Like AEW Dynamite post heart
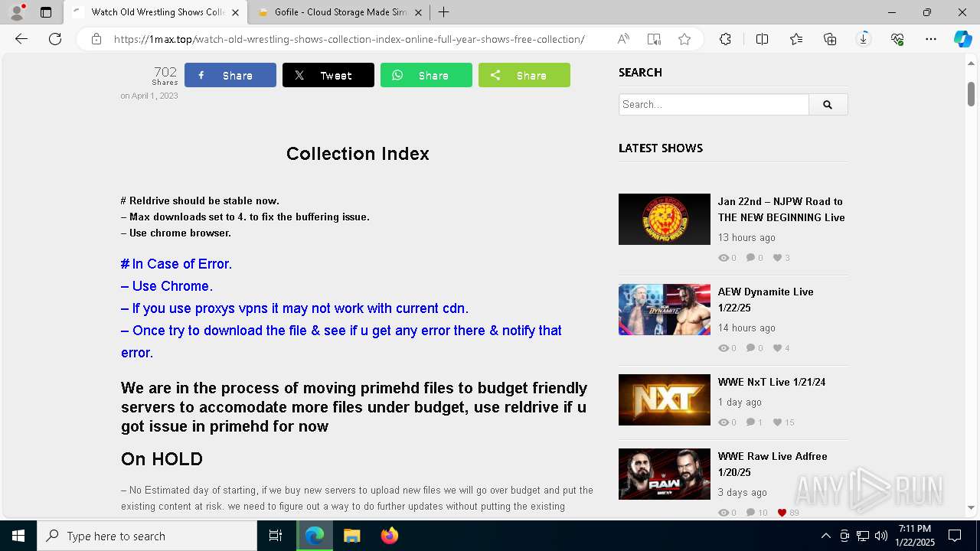980x551 pixels. click(778, 348)
